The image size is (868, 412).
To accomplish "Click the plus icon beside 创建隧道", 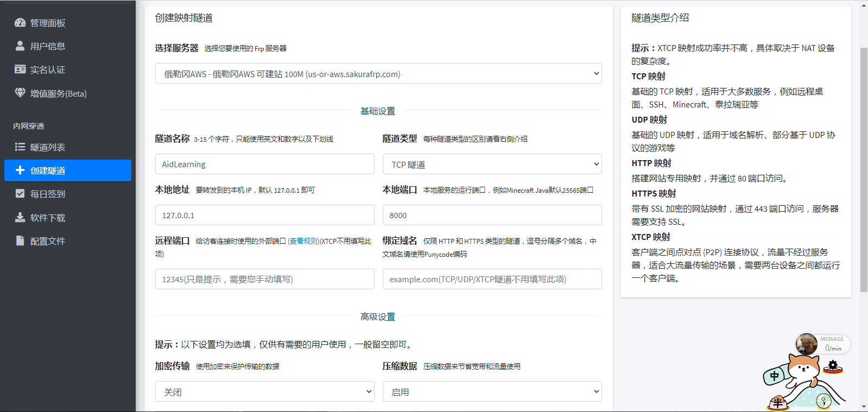I will click(x=20, y=170).
